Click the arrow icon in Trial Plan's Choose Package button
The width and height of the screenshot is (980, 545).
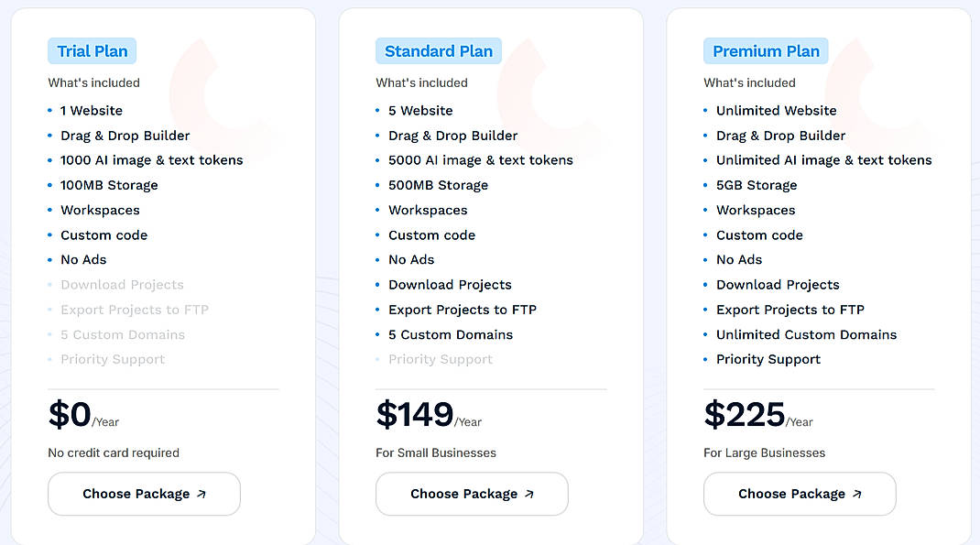[x=201, y=493]
